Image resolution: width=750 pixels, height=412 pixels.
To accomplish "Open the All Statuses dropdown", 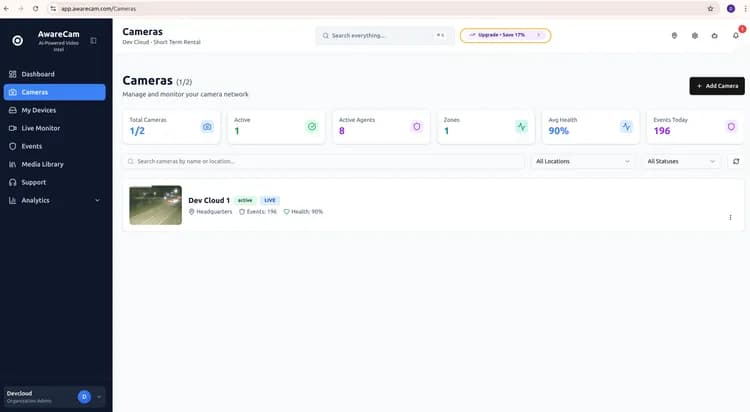I will pyautogui.click(x=681, y=162).
